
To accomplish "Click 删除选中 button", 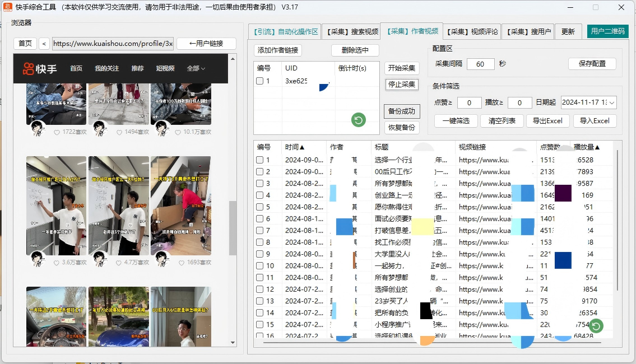I will [x=355, y=50].
